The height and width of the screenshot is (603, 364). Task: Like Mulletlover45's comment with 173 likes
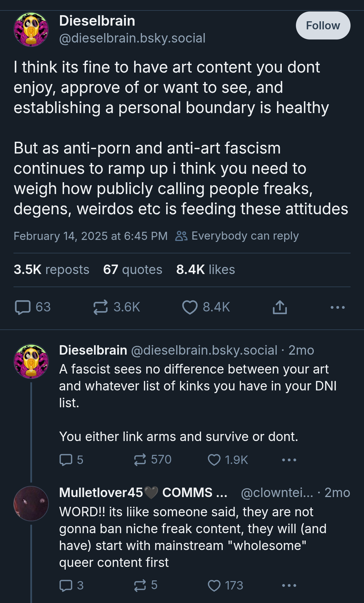[x=225, y=585]
